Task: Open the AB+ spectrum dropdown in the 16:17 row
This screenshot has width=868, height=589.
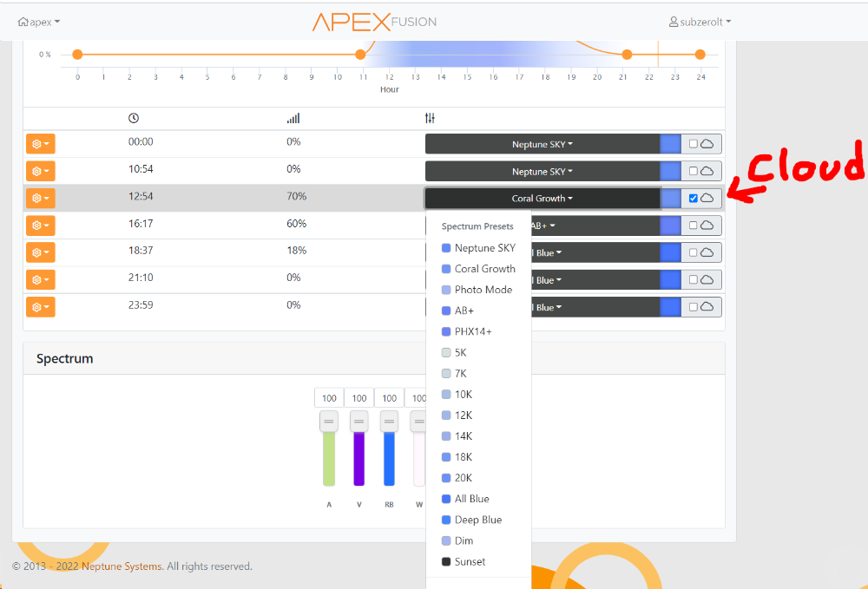Action: pyautogui.click(x=595, y=225)
